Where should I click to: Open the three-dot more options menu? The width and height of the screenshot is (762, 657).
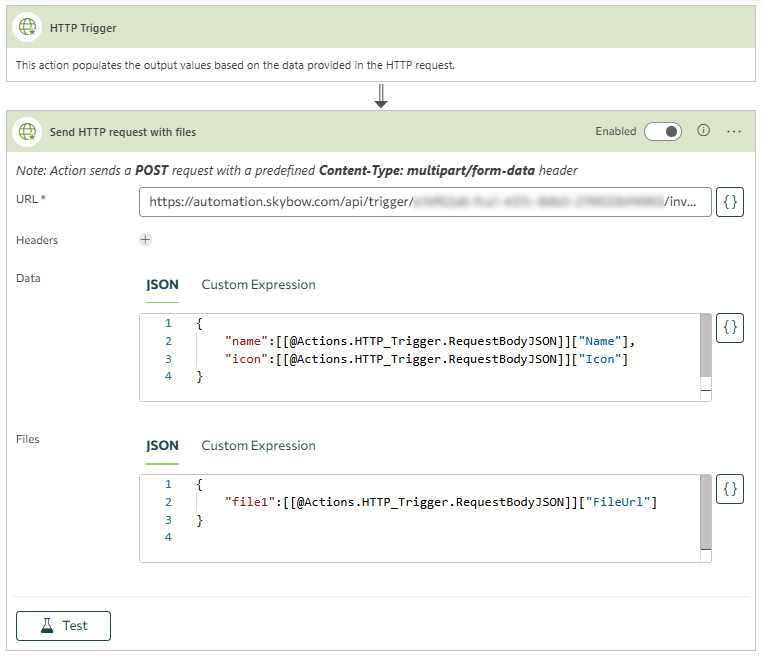[x=734, y=131]
